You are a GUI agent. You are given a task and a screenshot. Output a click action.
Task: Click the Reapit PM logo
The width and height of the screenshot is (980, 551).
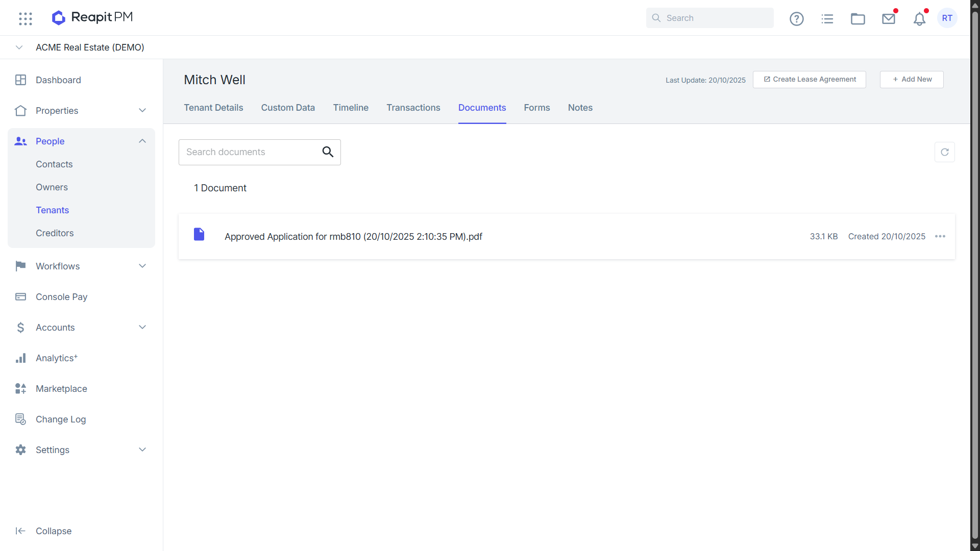click(92, 18)
